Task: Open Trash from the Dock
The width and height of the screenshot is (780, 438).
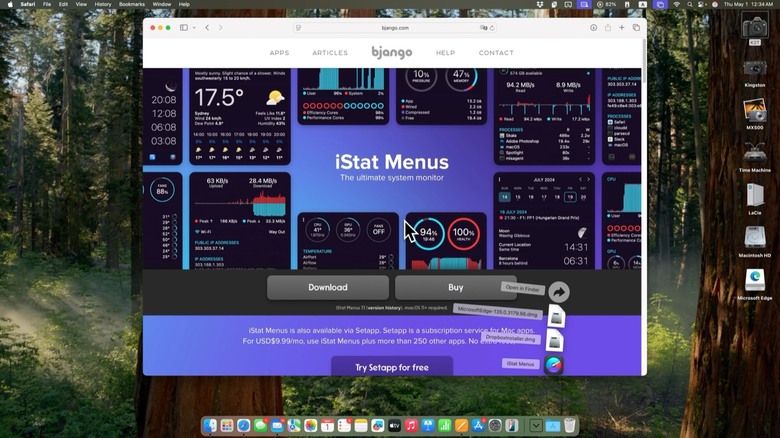Action: pyautogui.click(x=570, y=426)
